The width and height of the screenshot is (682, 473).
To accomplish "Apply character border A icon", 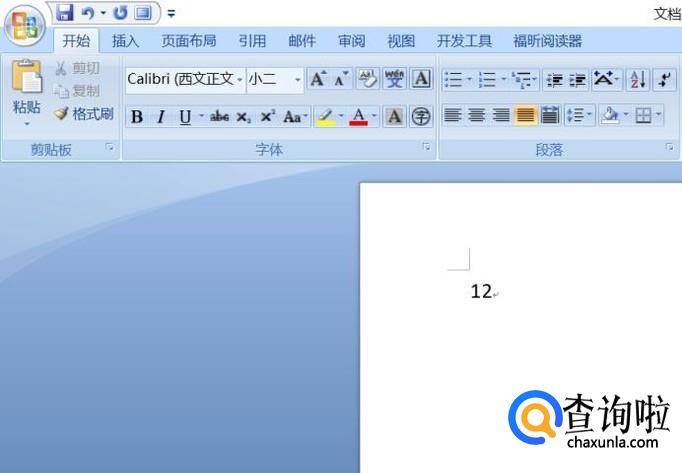I will (x=421, y=79).
